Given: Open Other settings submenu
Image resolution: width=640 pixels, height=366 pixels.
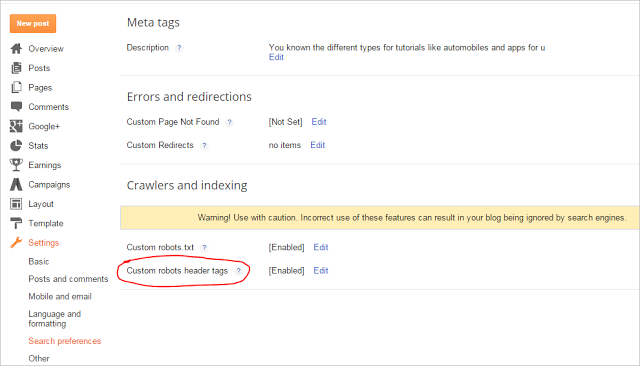Looking at the screenshot, I should pos(39,359).
